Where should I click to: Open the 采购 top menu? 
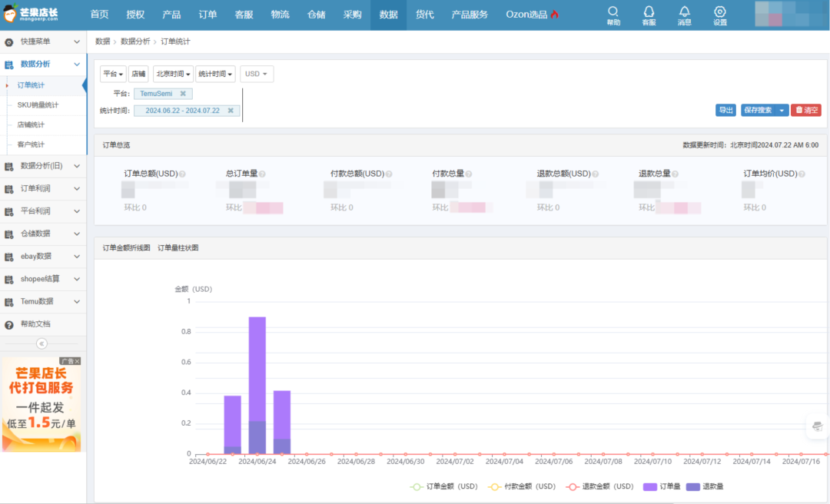[x=352, y=15]
